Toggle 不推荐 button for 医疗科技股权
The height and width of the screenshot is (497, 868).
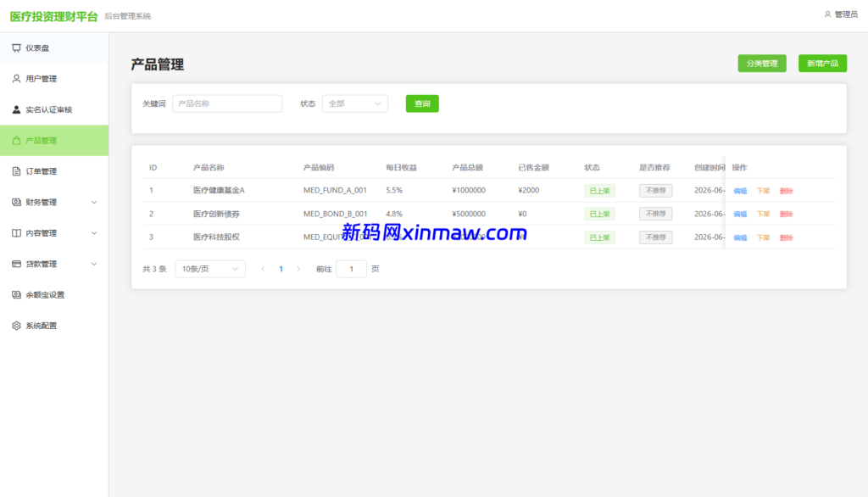(655, 237)
